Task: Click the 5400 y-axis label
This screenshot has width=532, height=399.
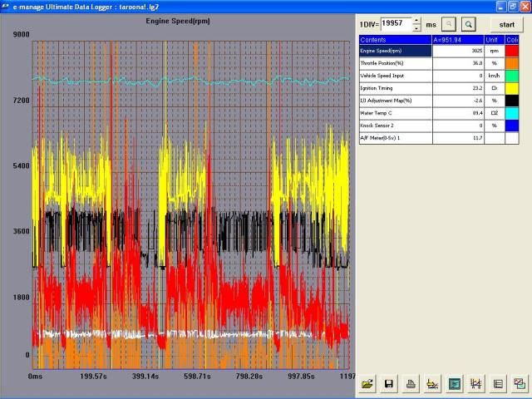Action: click(x=22, y=166)
